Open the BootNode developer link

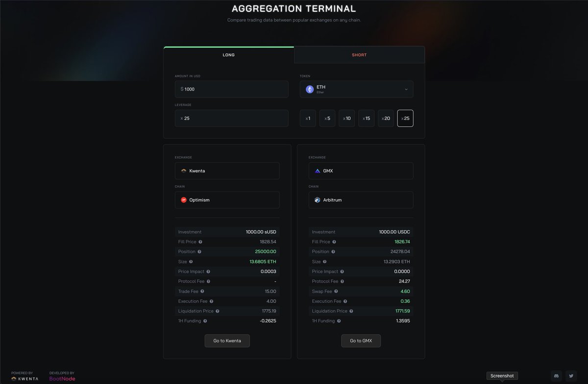tap(62, 379)
